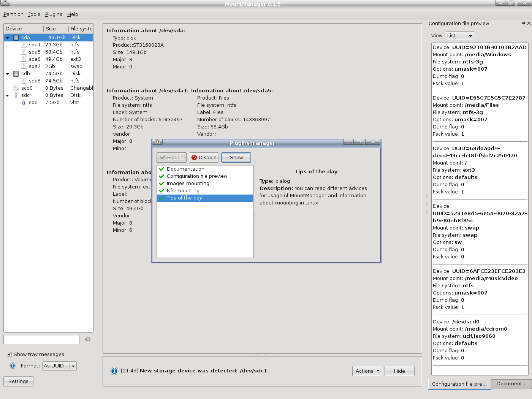Select the Documentation plugin in the list
The width and height of the screenshot is (532, 399).
(185, 169)
